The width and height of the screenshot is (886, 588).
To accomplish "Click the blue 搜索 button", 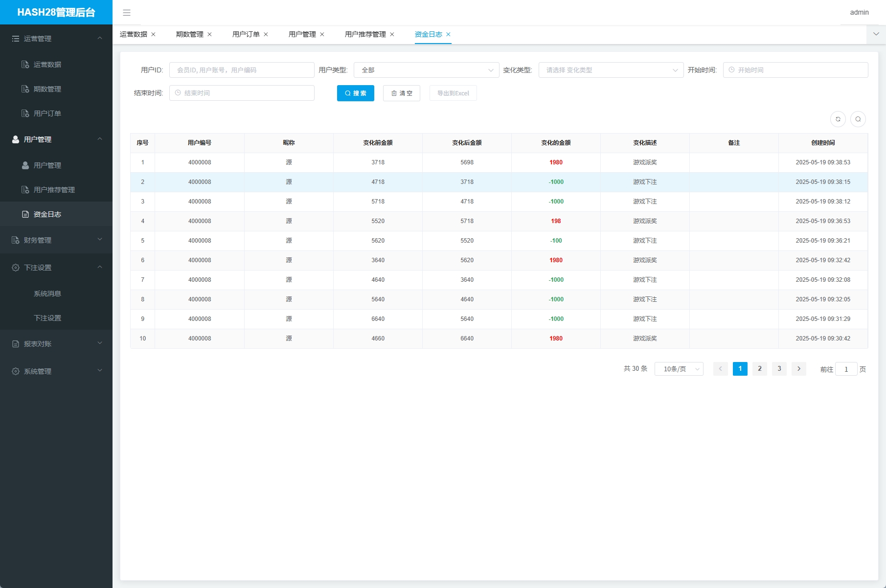I will point(355,93).
